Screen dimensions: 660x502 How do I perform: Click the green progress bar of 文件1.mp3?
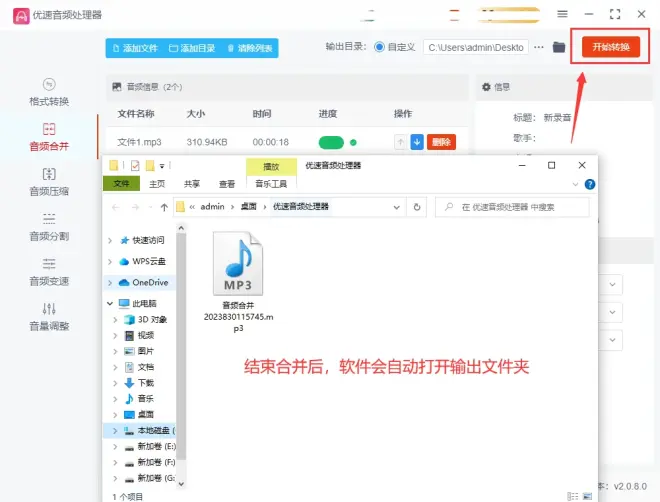tap(331, 143)
